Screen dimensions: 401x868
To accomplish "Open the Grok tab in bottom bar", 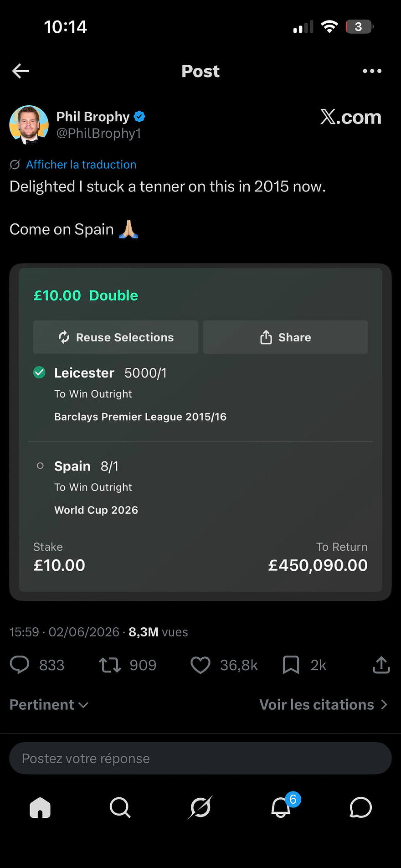I will (200, 807).
